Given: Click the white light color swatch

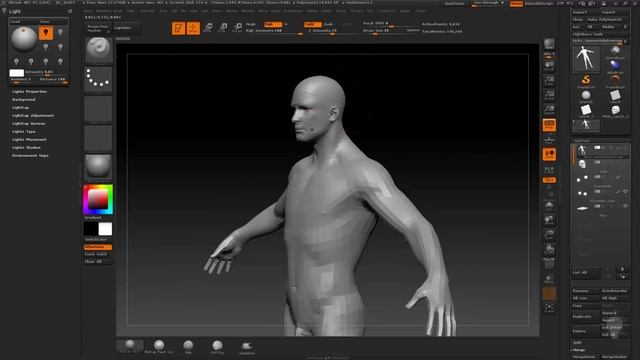Looking at the screenshot, I should [x=17, y=73].
